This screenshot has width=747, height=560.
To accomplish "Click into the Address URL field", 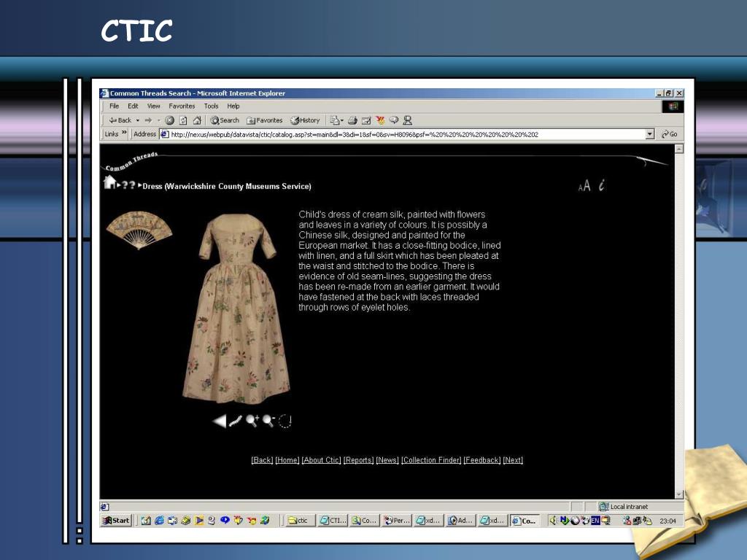I will [x=407, y=134].
